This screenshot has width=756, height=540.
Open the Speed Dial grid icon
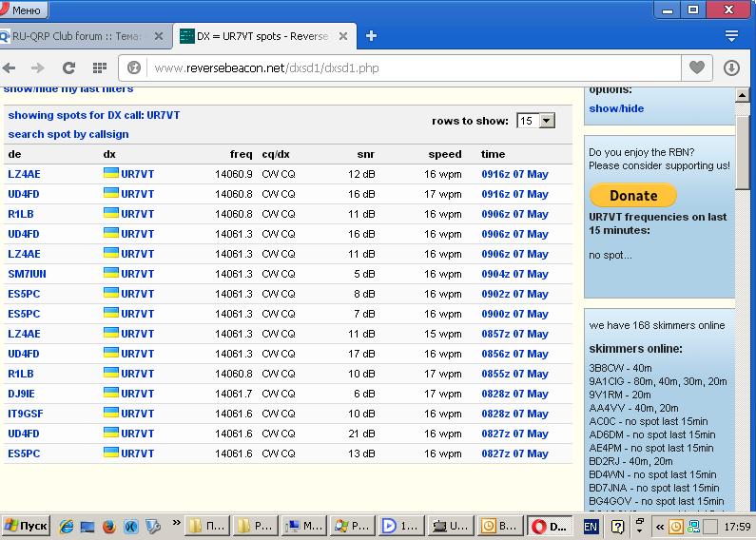click(99, 68)
